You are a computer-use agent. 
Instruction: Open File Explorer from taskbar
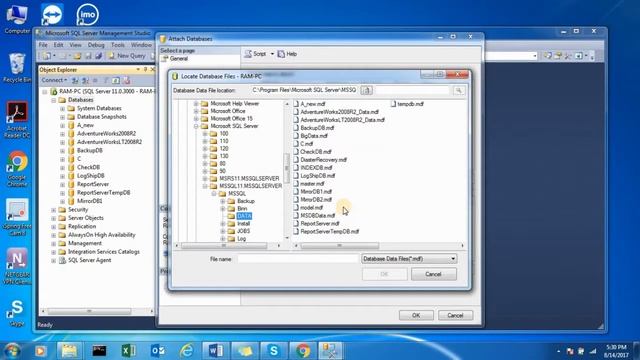click(69, 351)
